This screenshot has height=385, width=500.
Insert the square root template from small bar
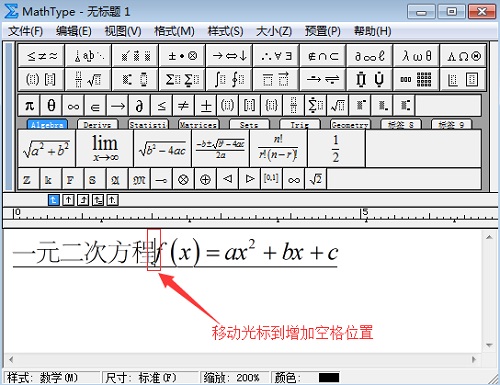tap(338, 106)
